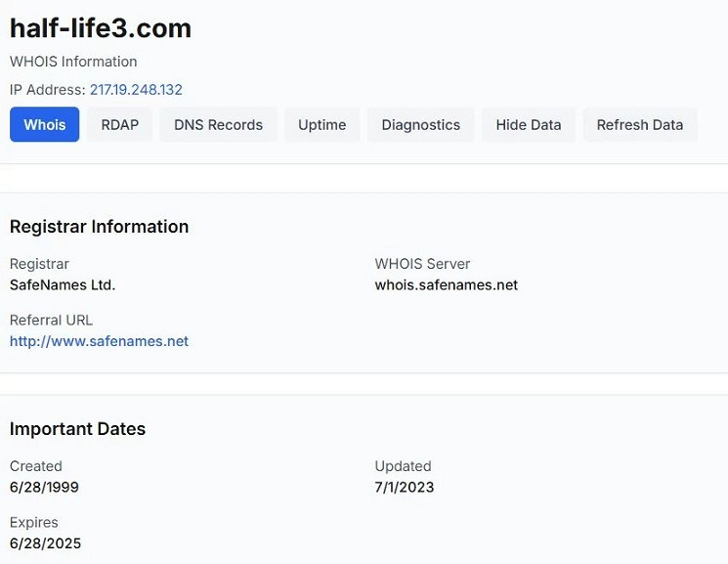Click the Registrar Information section heading
The image size is (728, 564).
(x=99, y=227)
